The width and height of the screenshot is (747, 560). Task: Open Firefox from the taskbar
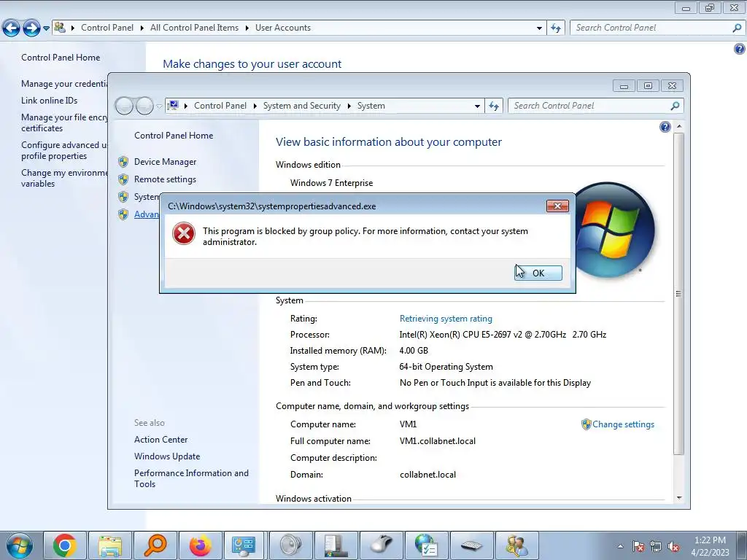point(201,545)
